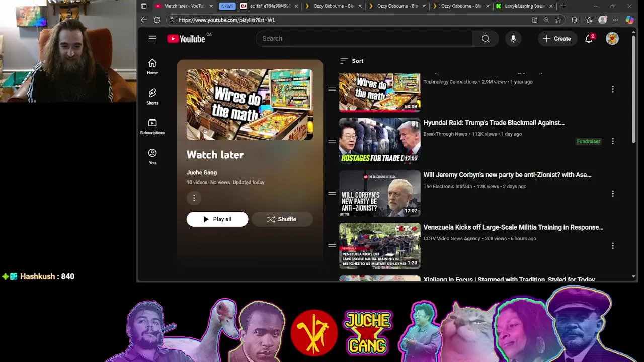
Task: Open YouTube notifications bell
Action: point(589,39)
